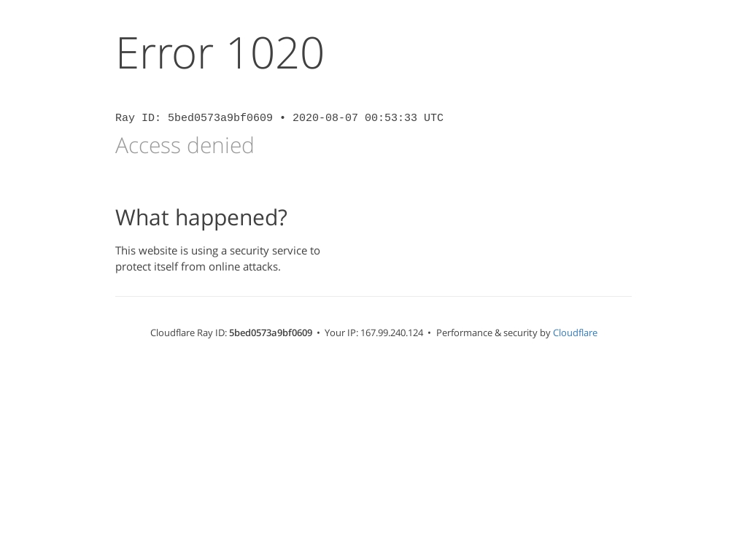Click the monospace Ray ID value 5bed0573a9bf0609
Viewport: 747px width, 560px height.
click(x=220, y=118)
